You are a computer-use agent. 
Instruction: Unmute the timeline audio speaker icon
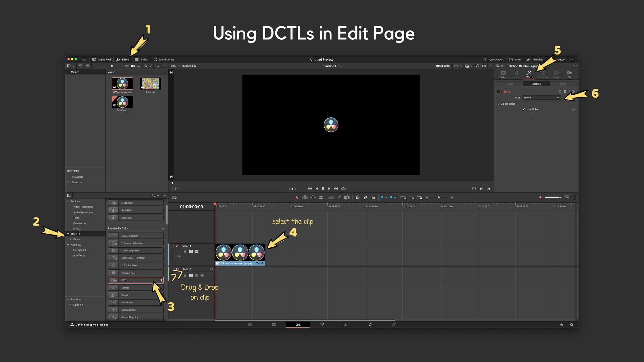tap(540, 197)
